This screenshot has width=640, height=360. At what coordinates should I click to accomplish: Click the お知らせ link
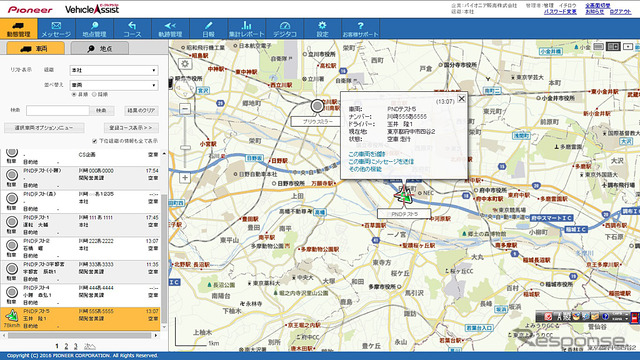click(x=594, y=12)
